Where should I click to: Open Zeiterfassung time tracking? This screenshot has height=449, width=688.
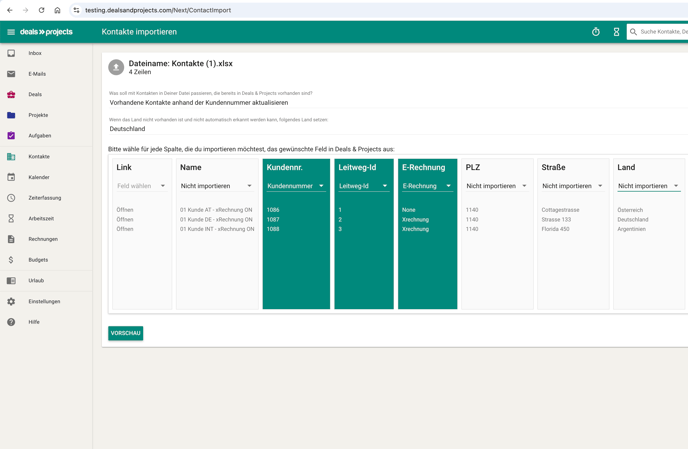pyautogui.click(x=44, y=198)
